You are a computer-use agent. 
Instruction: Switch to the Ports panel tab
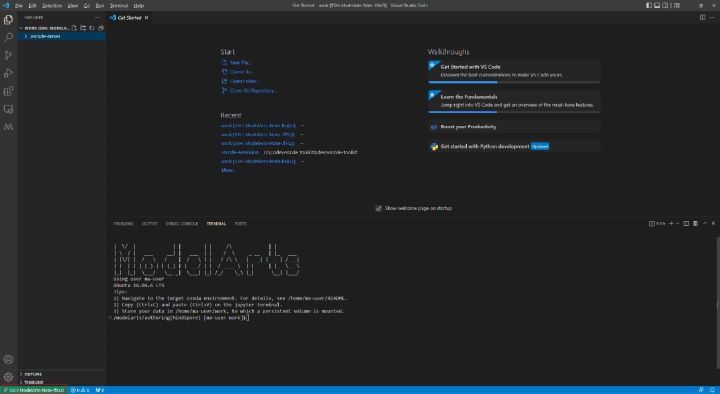coord(241,224)
